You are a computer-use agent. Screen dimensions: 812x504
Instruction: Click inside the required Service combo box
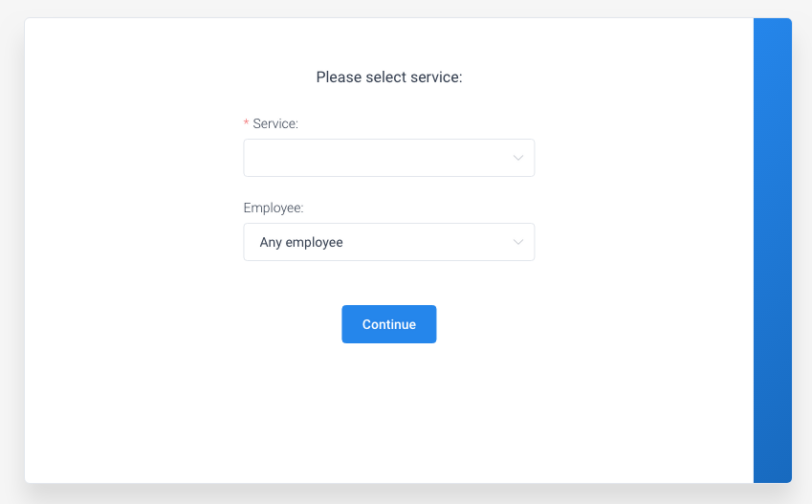point(389,158)
